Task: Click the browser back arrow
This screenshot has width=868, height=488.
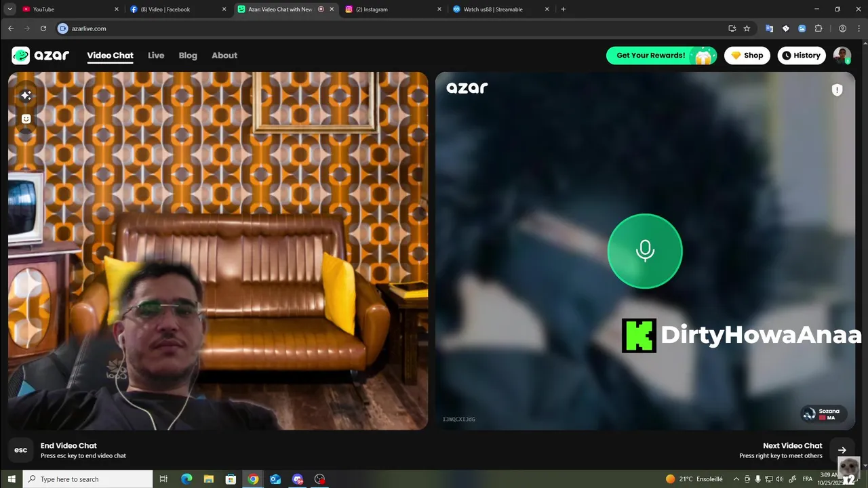Action: (11, 28)
